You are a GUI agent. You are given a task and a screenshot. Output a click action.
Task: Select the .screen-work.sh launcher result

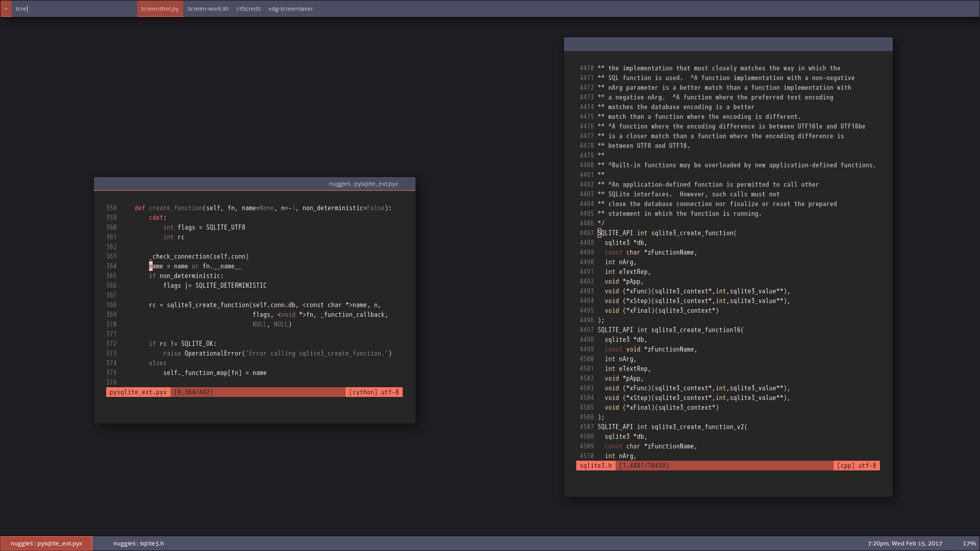(207, 9)
